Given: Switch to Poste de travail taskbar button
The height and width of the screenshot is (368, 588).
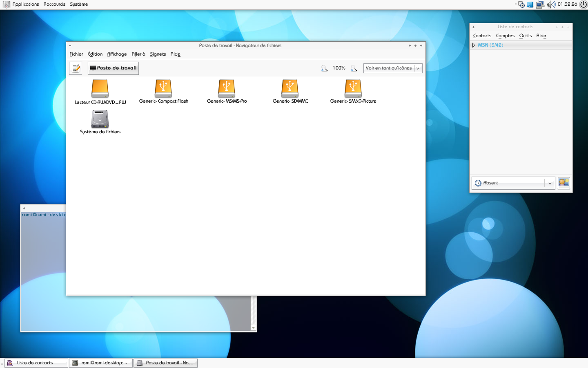Looking at the screenshot, I should [166, 363].
